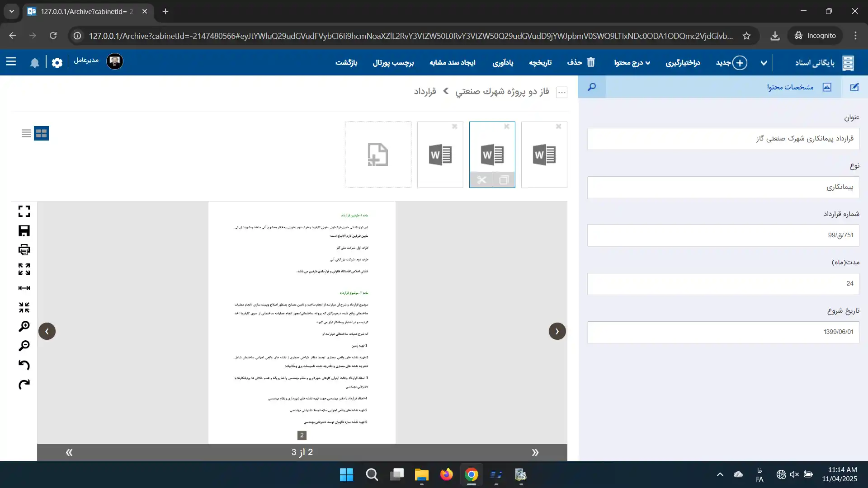The image size is (868, 488).
Task: Toggle the hamburger menu sidebar
Action: (x=11, y=62)
